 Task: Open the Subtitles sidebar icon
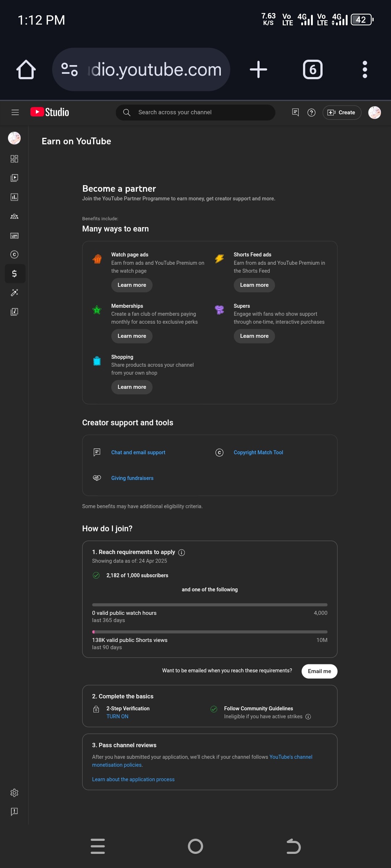tap(14, 235)
